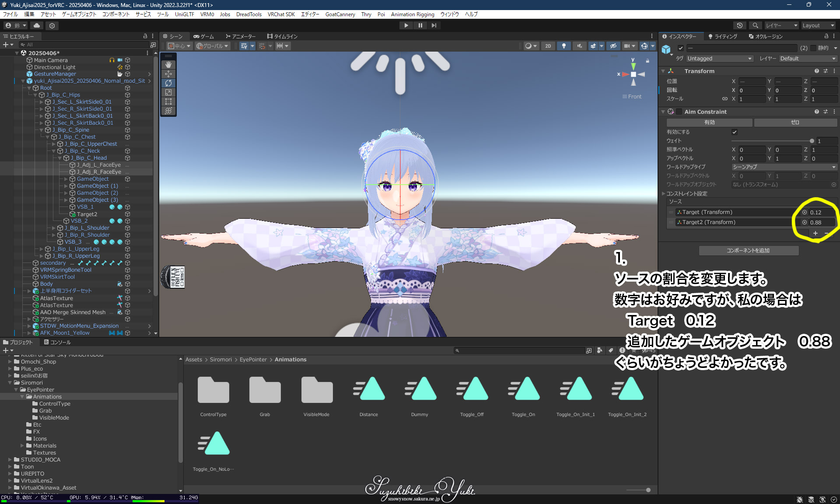The height and width of the screenshot is (504, 840).
Task: Toggle the Inspector lock icon
Action: pos(826,36)
